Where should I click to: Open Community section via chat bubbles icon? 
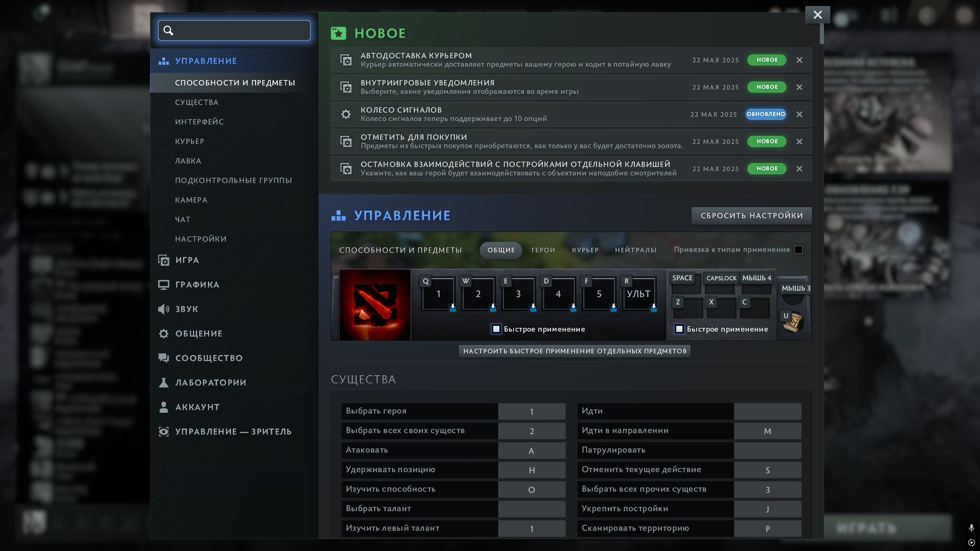pos(164,358)
